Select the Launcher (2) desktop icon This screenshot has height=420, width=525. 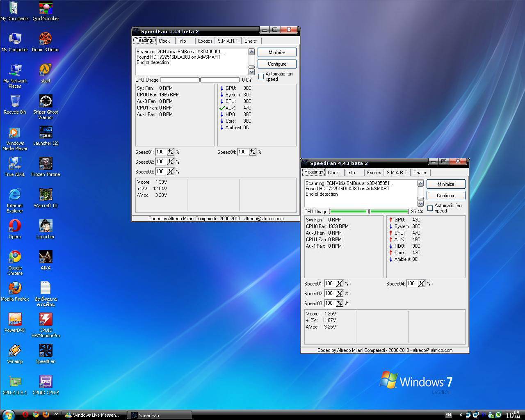point(46,136)
